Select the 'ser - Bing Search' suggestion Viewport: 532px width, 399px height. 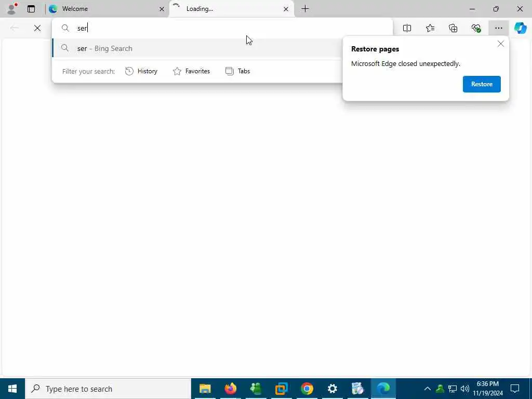197,48
